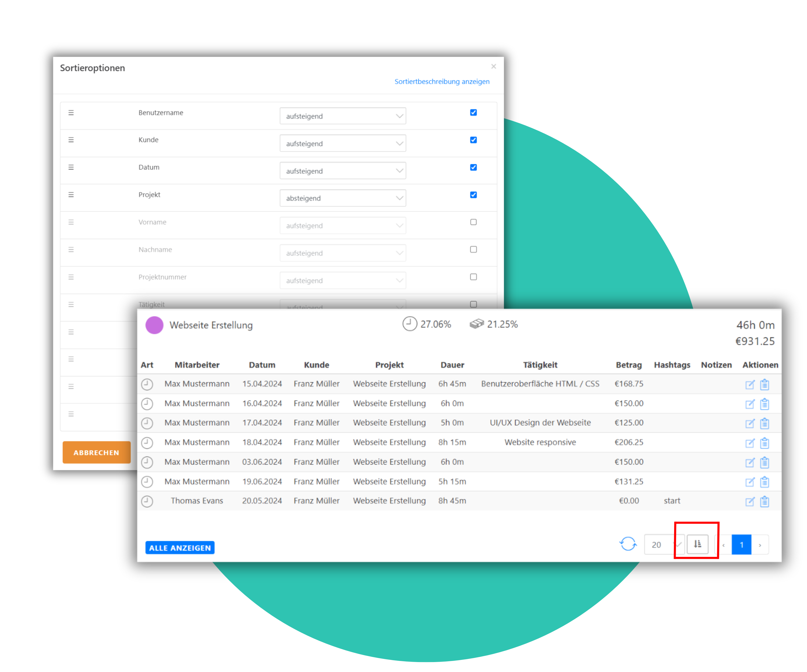Open the Projekt absteigend dropdown

pos(342,198)
